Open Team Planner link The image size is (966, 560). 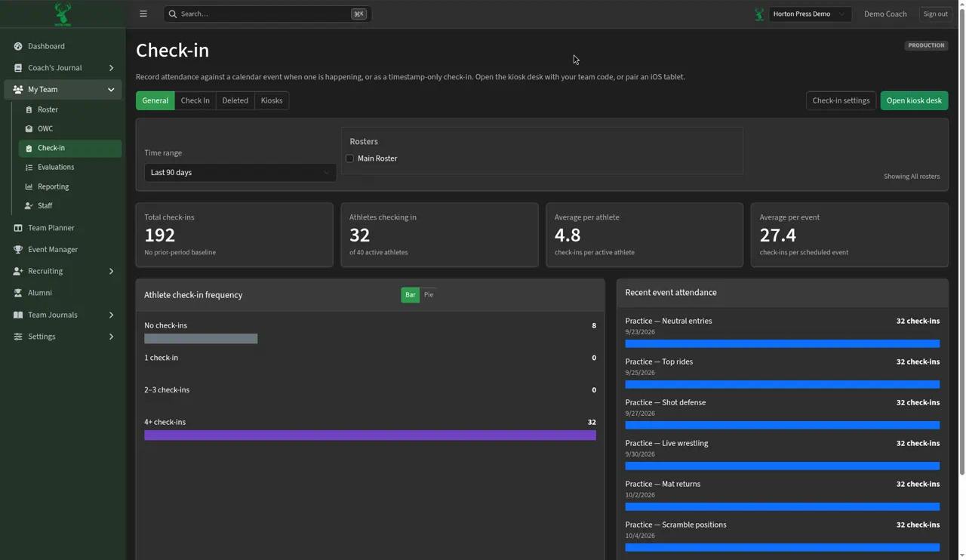coord(63,228)
